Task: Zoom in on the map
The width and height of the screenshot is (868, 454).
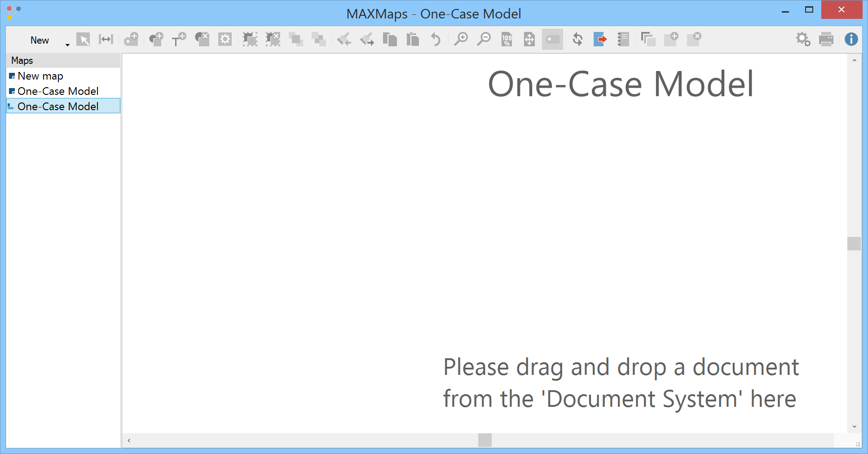Action: [x=461, y=40]
